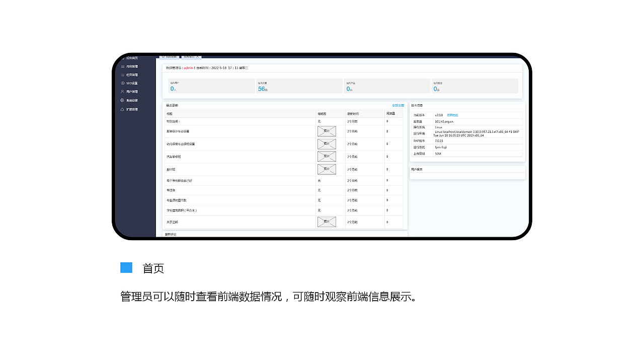This screenshot has height=359, width=644.
Task: Open 系统设置 using the gear icon
Action: pyautogui.click(x=123, y=100)
